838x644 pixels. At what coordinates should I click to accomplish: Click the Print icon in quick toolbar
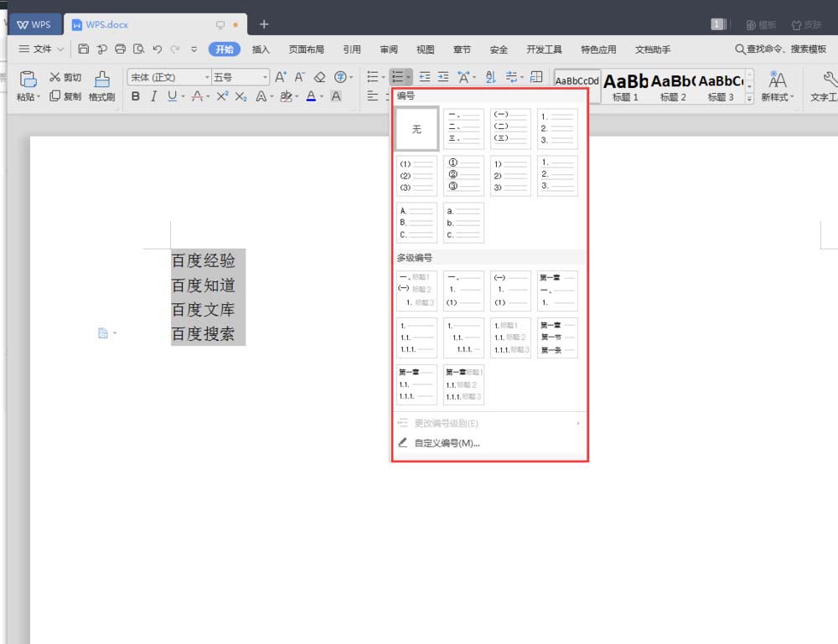coord(120,49)
